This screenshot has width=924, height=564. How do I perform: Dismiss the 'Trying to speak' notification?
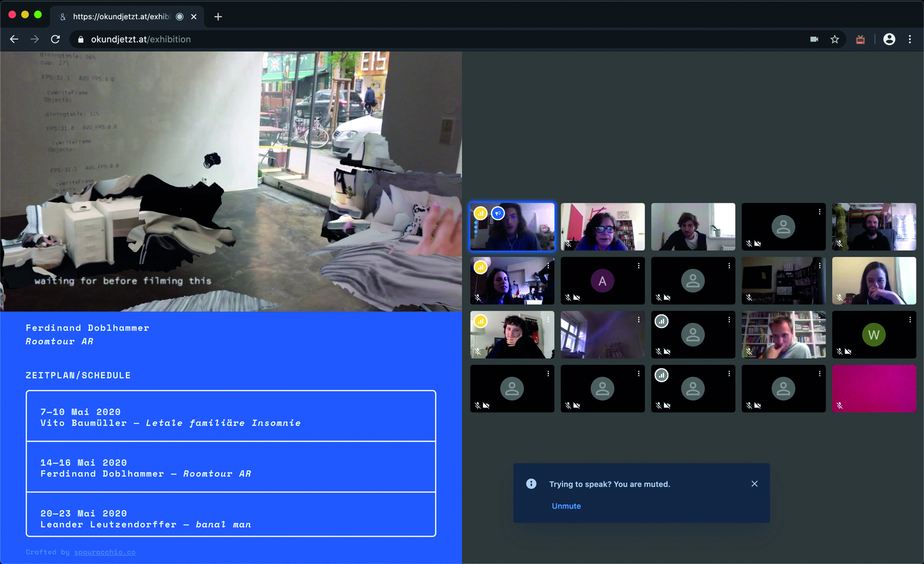coord(754,484)
